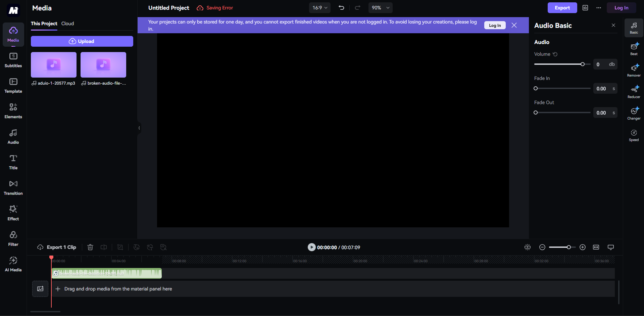Open the voice Changer tool

(x=634, y=114)
